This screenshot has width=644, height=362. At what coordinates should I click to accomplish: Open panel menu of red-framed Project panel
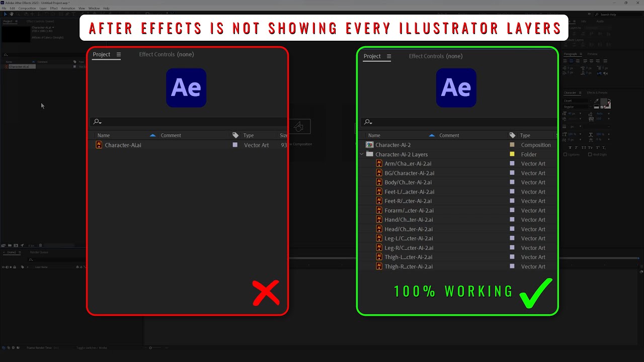tap(119, 54)
